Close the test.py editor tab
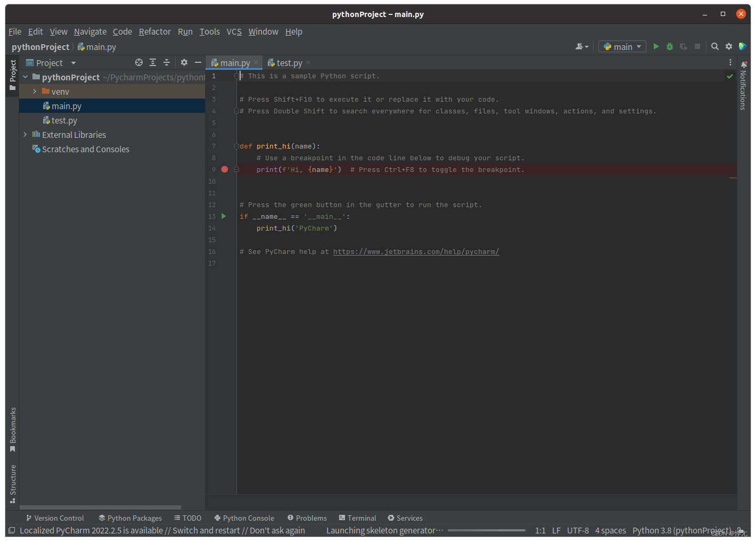Image resolution: width=756 pixels, height=542 pixels. tap(308, 62)
